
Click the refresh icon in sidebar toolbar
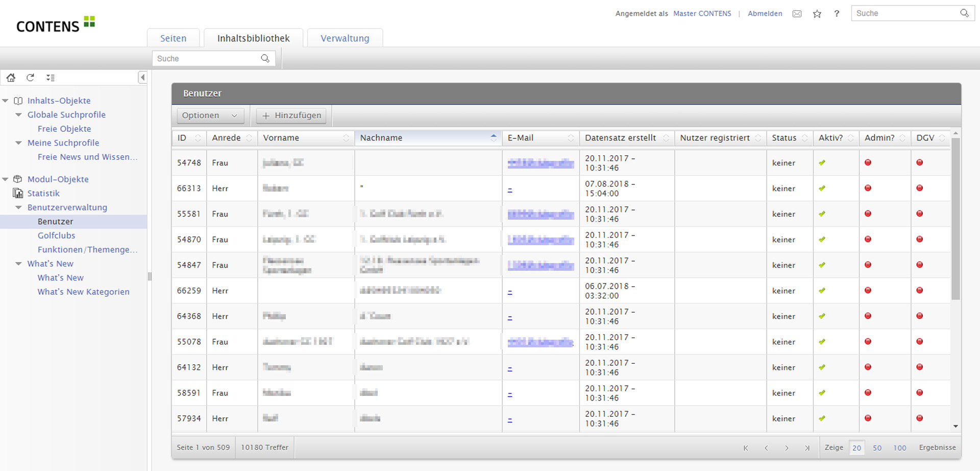tap(31, 78)
